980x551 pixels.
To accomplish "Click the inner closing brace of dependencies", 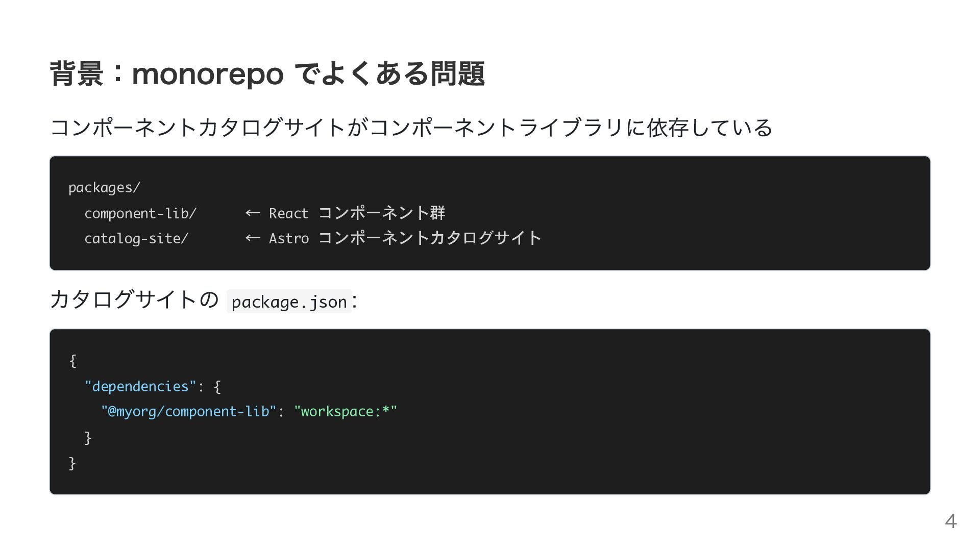I will [88, 437].
